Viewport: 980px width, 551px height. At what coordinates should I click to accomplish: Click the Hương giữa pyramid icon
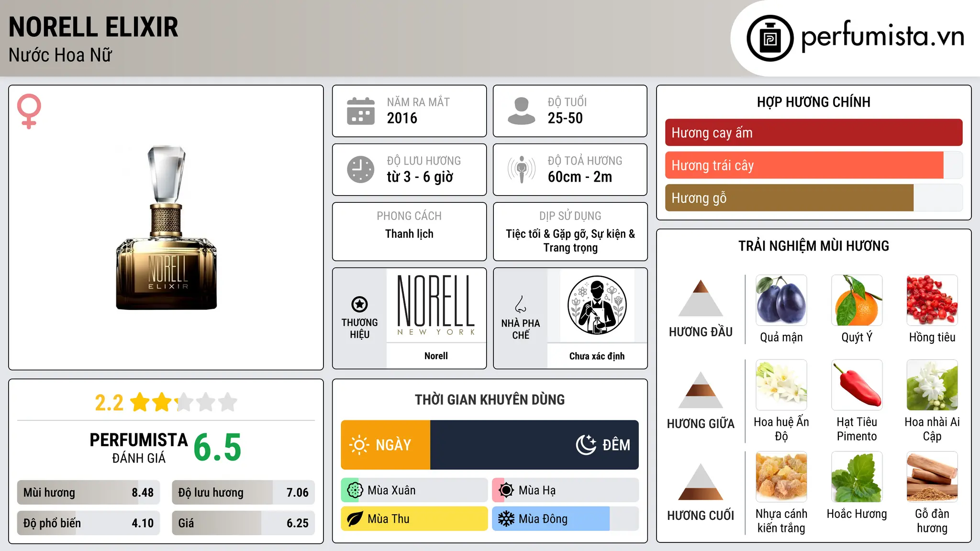701,390
